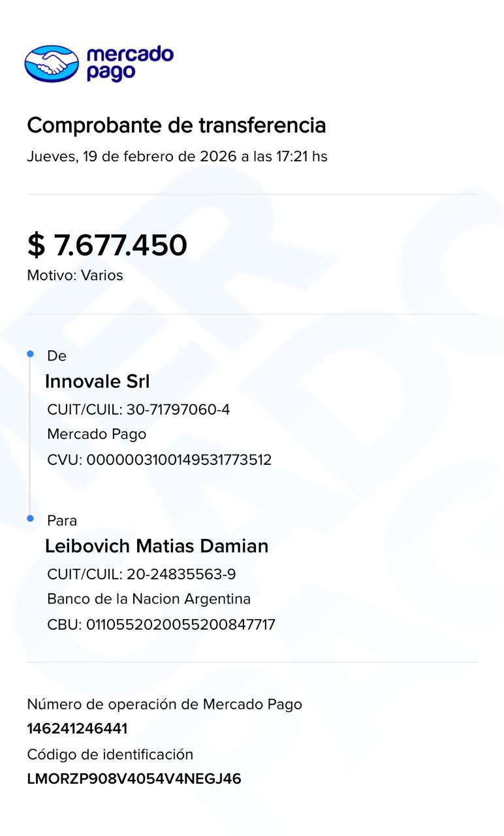
Task: Select operation number 146241246441
Action: (x=77, y=729)
